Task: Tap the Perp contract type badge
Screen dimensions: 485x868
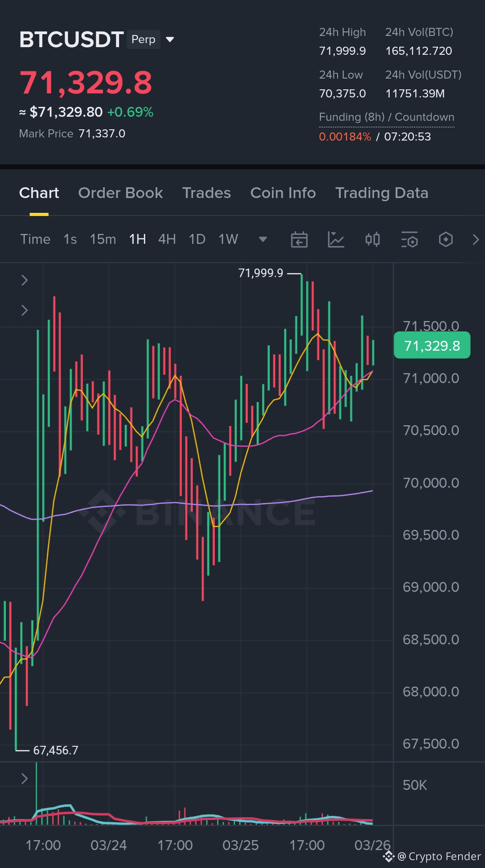Action: click(x=143, y=40)
